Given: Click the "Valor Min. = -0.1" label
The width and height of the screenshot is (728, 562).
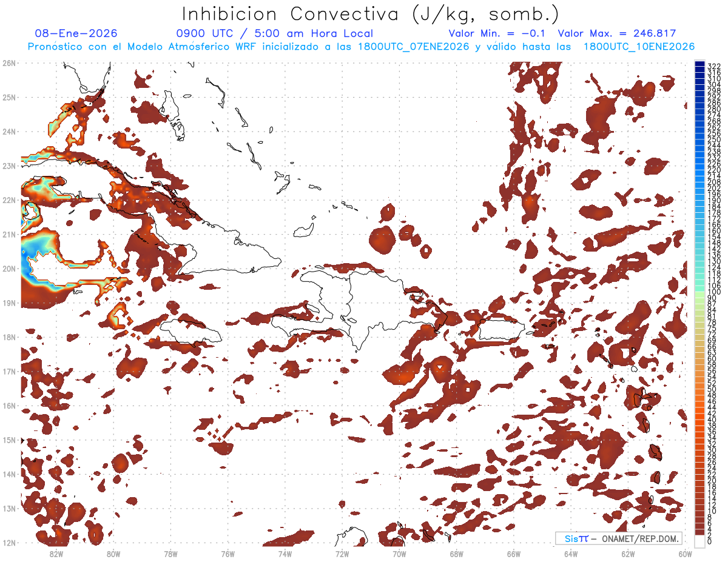Looking at the screenshot, I should (x=497, y=33).
